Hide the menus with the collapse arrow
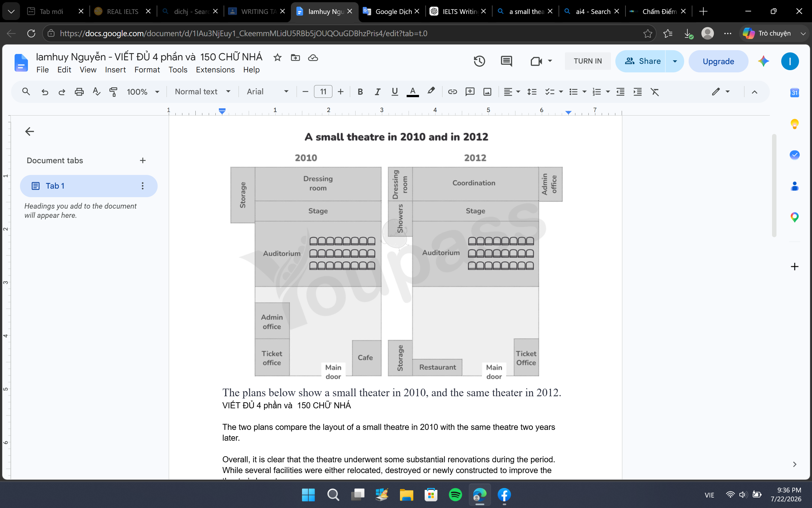812x508 pixels. (x=754, y=92)
